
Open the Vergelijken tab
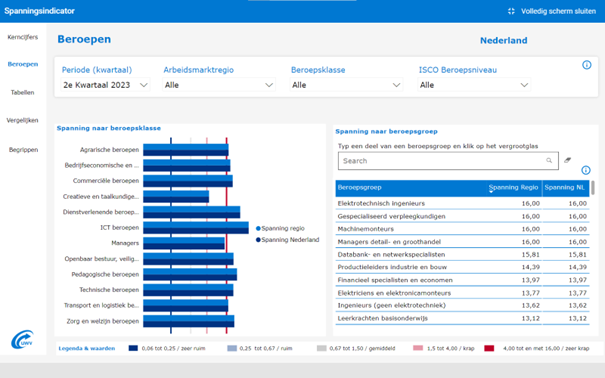(x=22, y=120)
